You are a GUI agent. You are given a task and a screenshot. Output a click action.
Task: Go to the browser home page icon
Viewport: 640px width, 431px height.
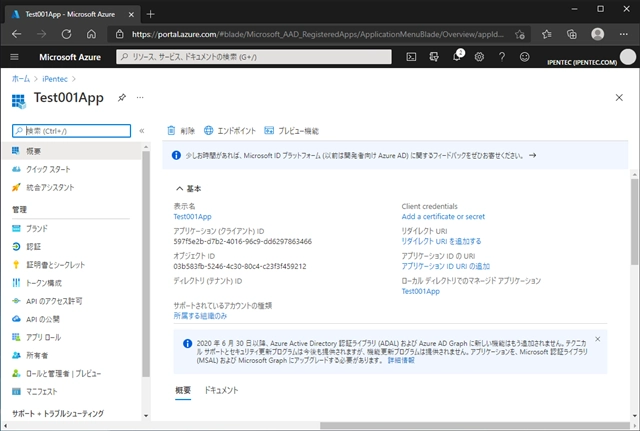(x=91, y=34)
